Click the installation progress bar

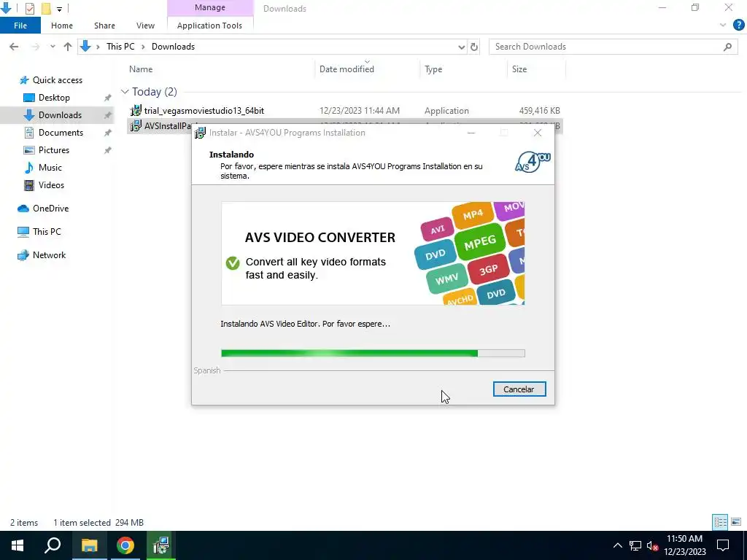tap(373, 353)
